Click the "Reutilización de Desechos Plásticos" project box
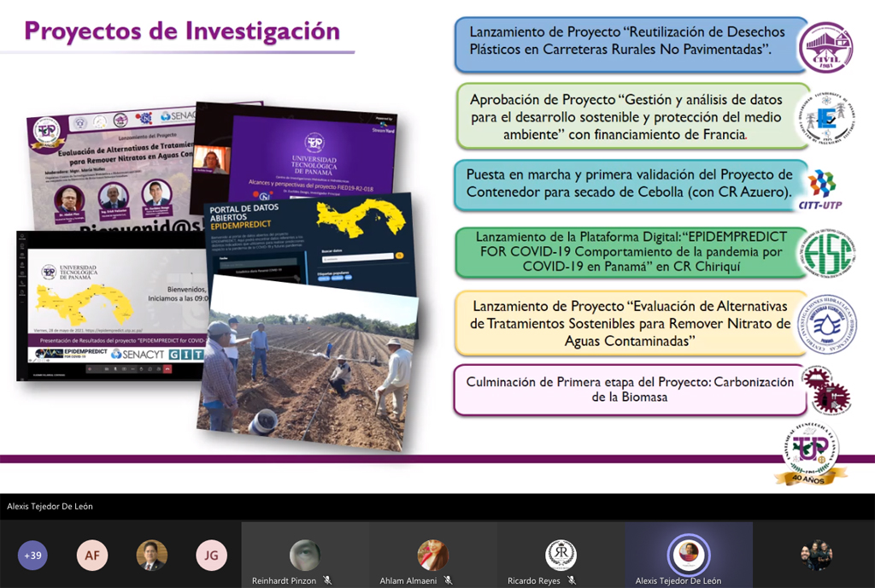 click(x=631, y=42)
